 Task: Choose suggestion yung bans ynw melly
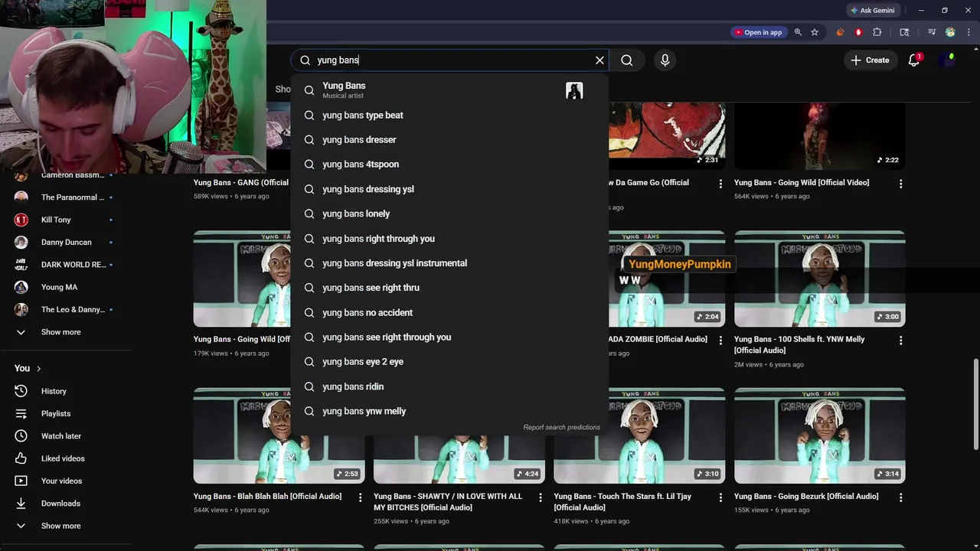pyautogui.click(x=449, y=411)
